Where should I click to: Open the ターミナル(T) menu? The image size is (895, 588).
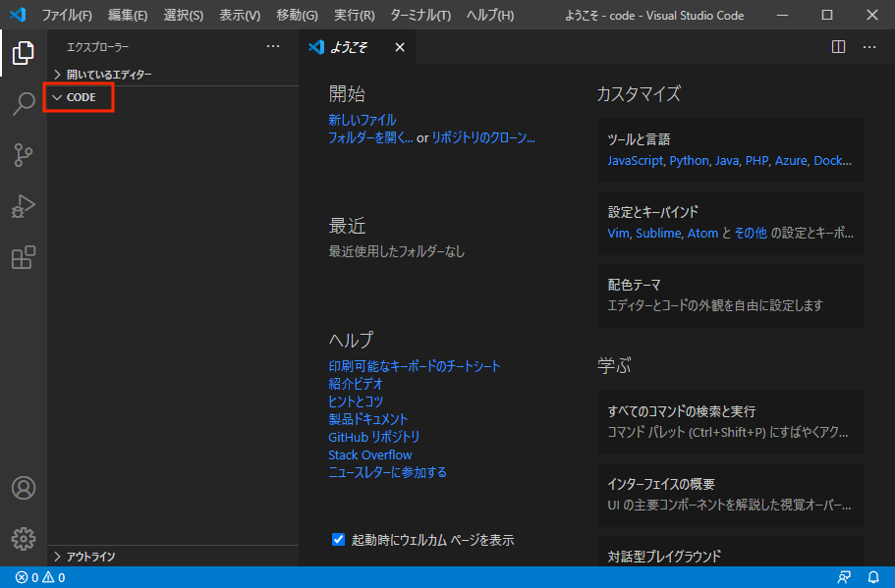420,15
